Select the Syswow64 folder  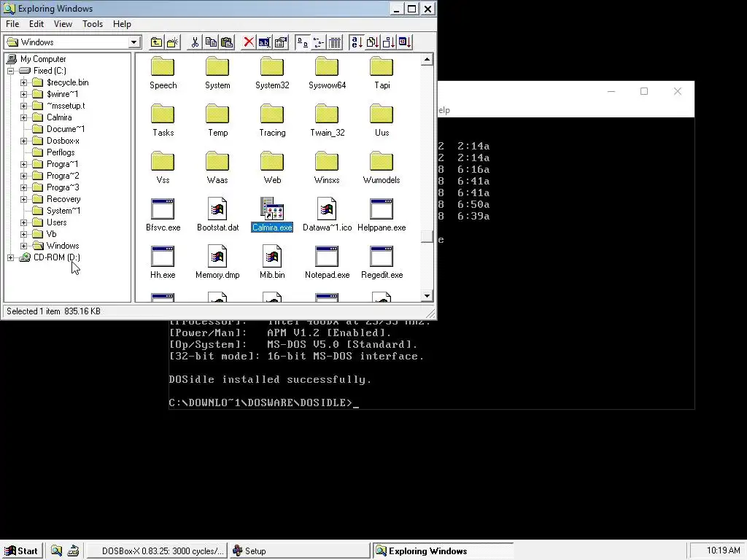coord(328,74)
